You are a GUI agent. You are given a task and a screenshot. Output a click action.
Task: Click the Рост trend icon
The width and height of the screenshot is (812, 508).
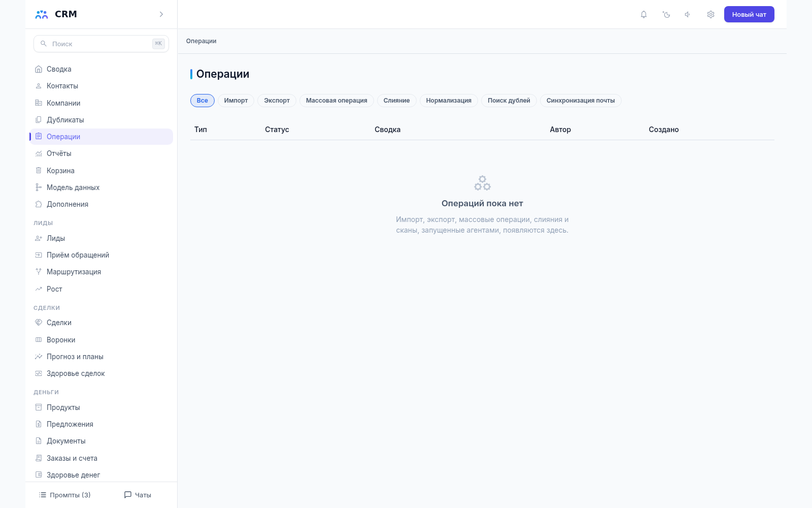click(39, 289)
